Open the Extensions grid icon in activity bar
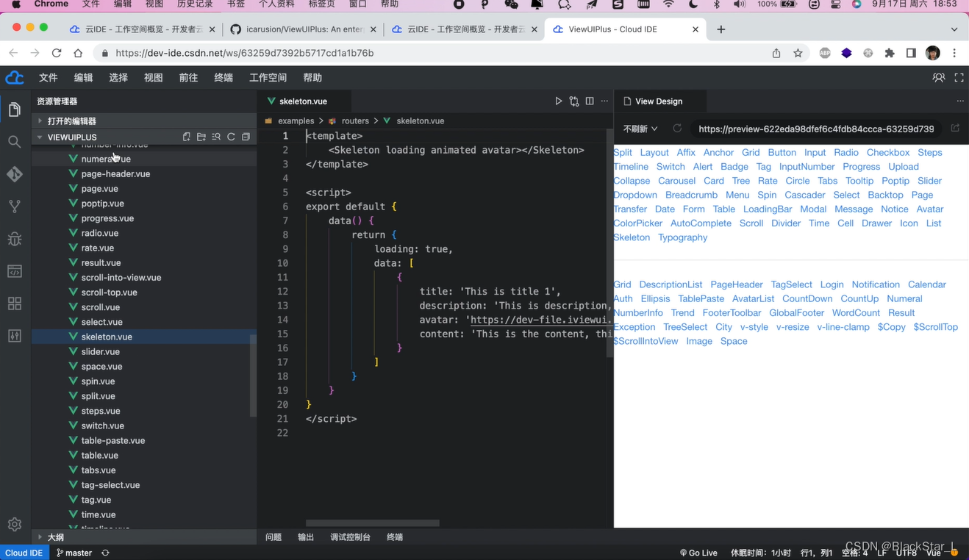969x560 pixels. 15,304
